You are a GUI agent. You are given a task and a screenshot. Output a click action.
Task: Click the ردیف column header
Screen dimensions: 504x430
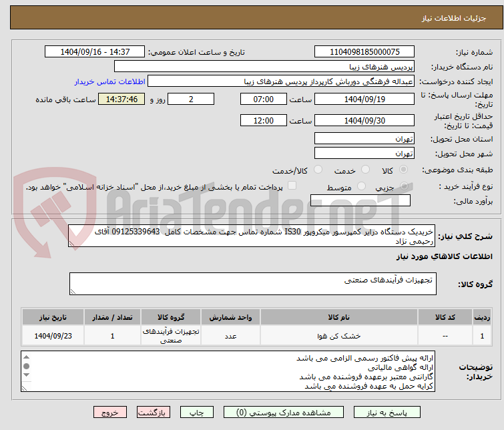coord(482,317)
